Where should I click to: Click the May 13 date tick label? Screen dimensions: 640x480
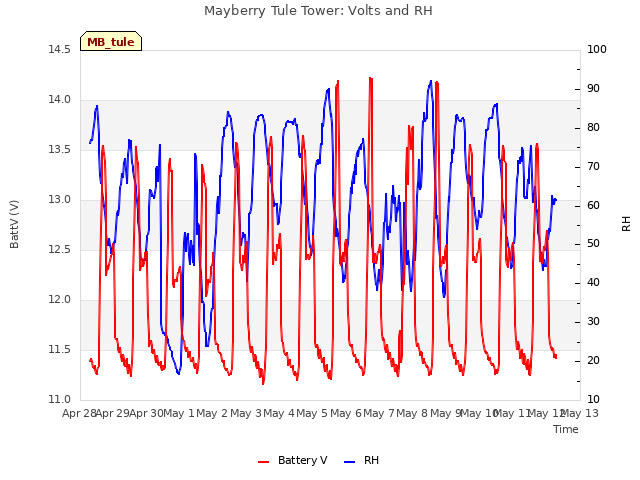pos(580,414)
